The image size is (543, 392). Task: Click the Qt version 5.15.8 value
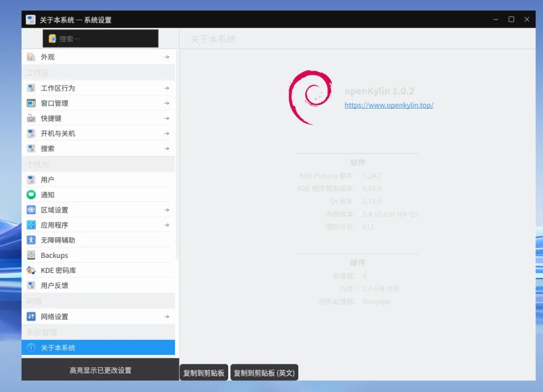tap(372, 201)
